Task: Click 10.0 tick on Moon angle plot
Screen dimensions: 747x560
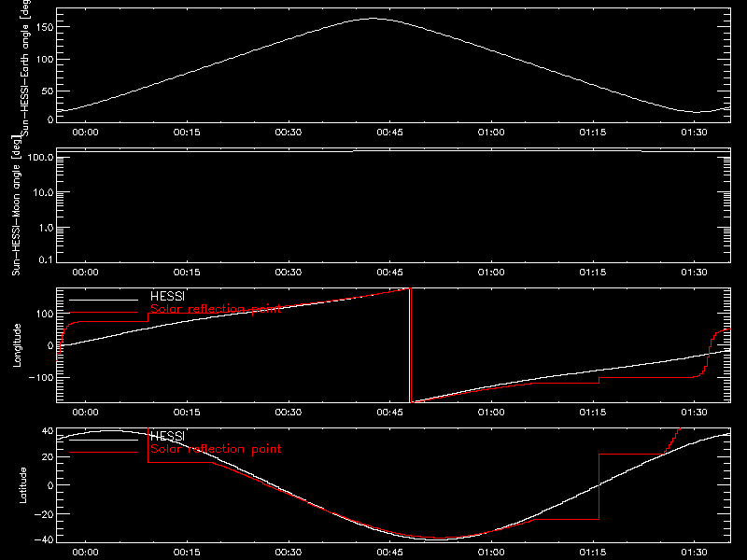Action: coord(43,192)
